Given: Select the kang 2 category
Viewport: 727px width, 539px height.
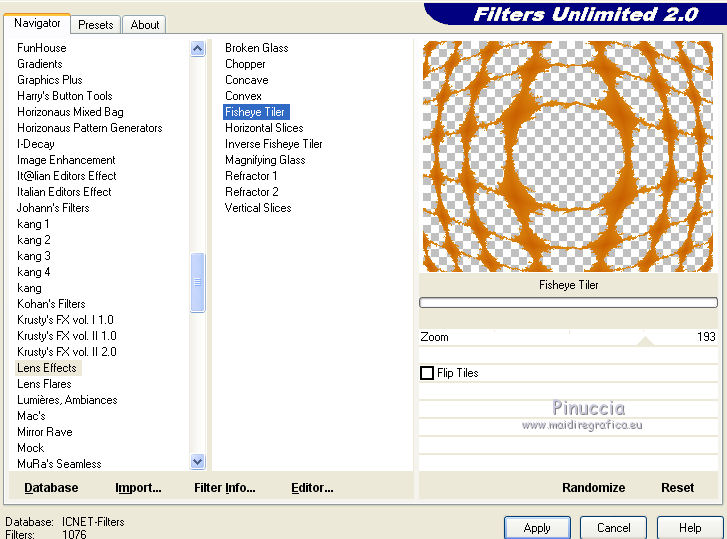Looking at the screenshot, I should 34,240.
